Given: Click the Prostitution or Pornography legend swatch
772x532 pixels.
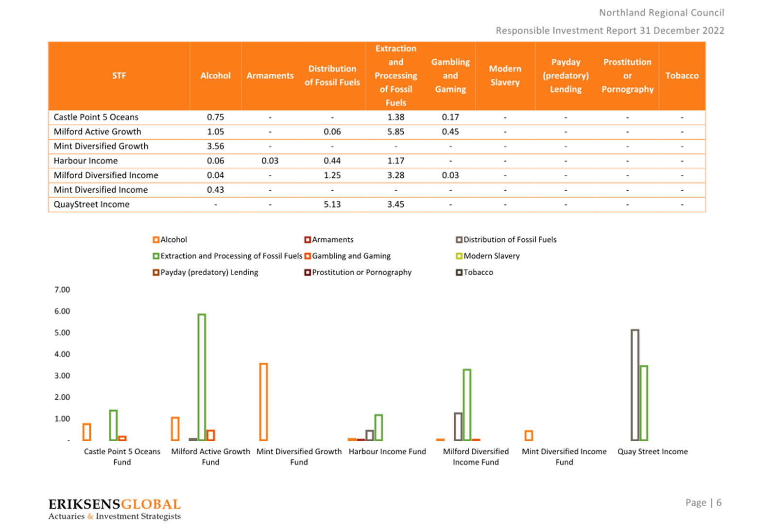Looking at the screenshot, I should (308, 273).
